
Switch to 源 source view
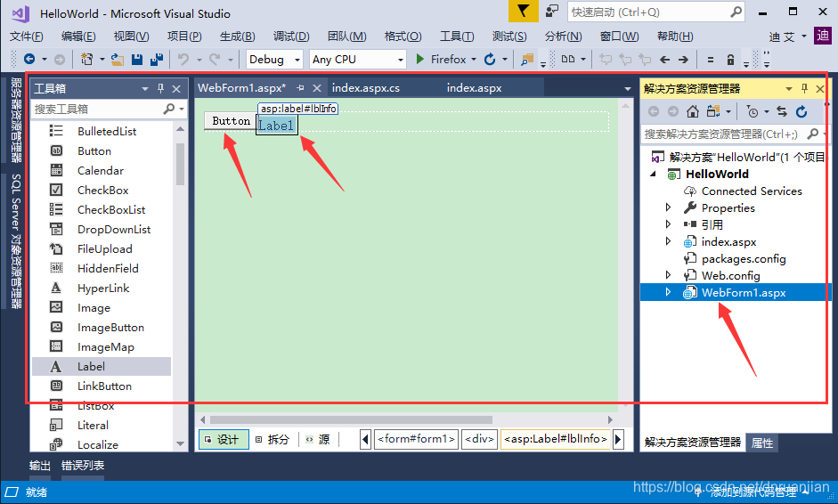tap(318, 439)
